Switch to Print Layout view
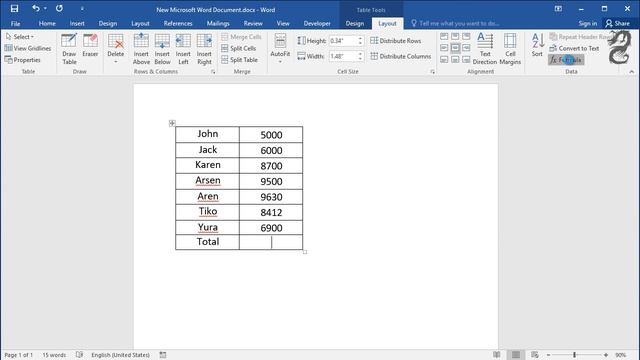The width and height of the screenshot is (640, 360). (x=516, y=355)
